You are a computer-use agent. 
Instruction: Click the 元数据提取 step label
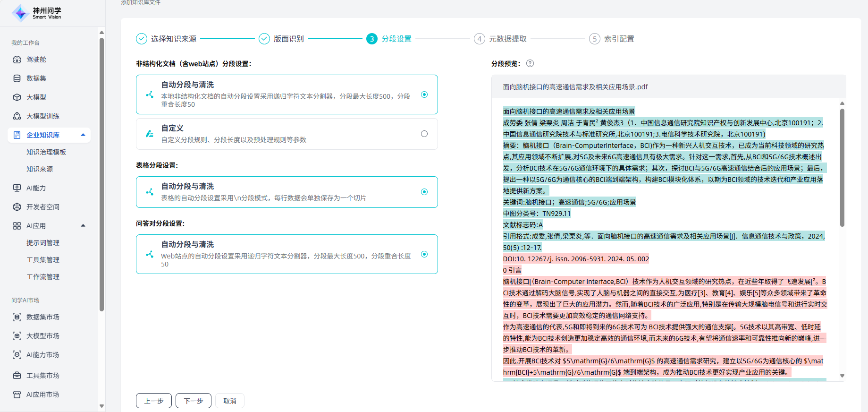coord(508,39)
